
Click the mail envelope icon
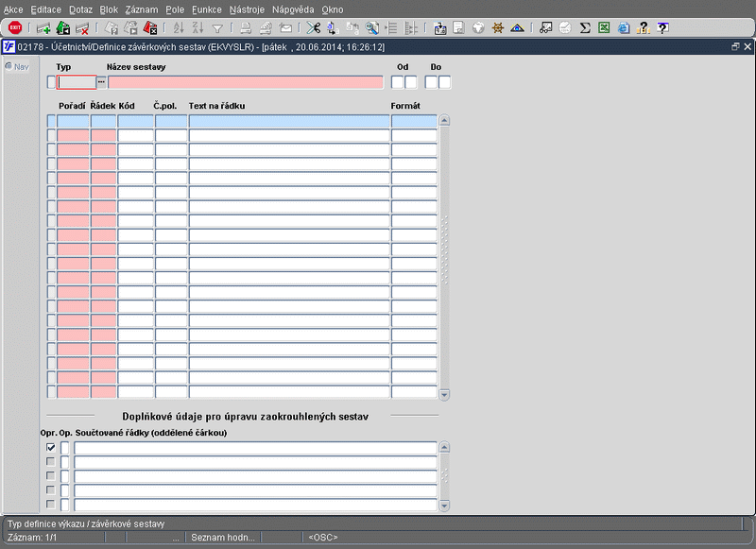click(x=285, y=28)
